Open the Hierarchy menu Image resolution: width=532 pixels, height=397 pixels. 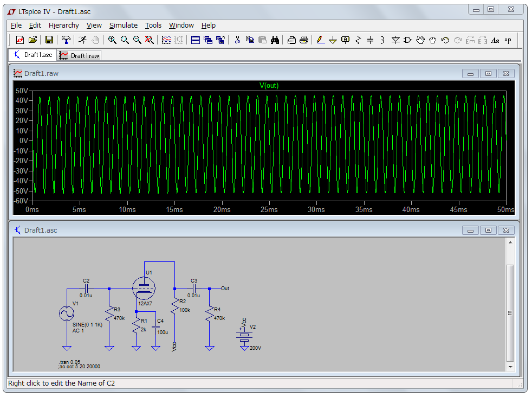pos(63,25)
